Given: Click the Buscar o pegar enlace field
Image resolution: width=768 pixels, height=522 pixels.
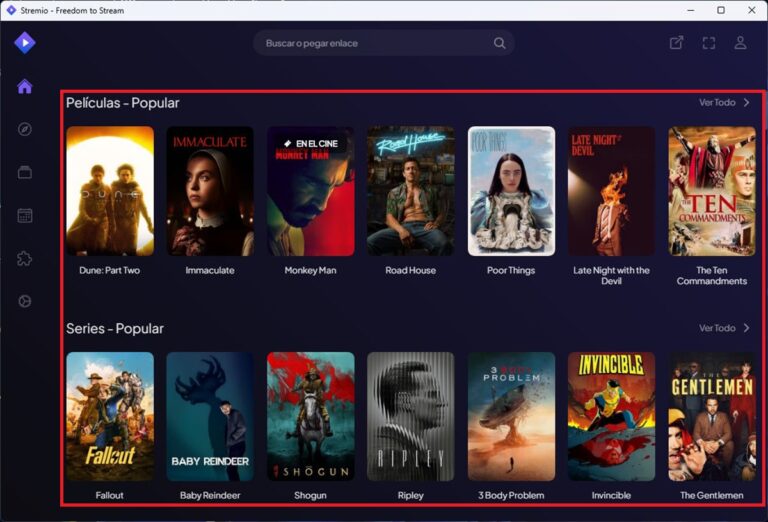Looking at the screenshot, I should coord(384,43).
